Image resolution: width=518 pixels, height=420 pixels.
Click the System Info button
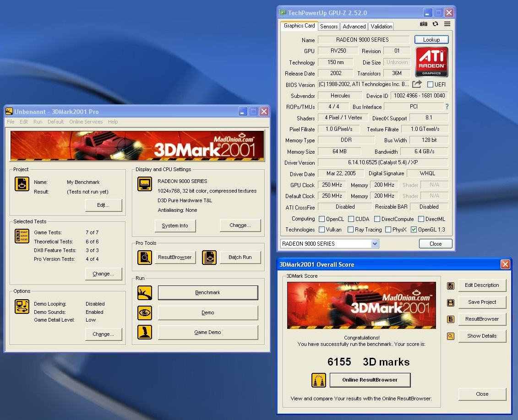[175, 226]
